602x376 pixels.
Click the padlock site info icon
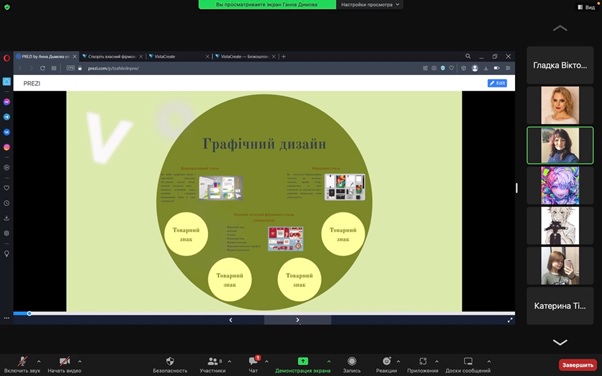click(x=80, y=68)
